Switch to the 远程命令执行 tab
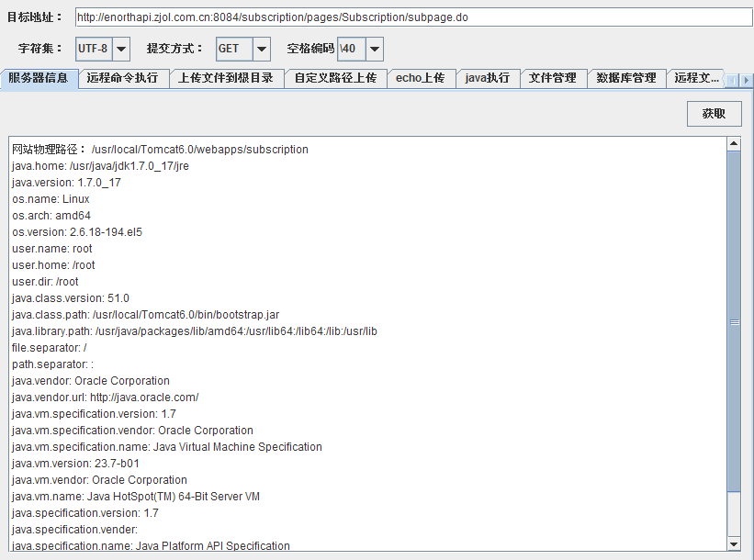The width and height of the screenshot is (754, 560). pos(123,78)
